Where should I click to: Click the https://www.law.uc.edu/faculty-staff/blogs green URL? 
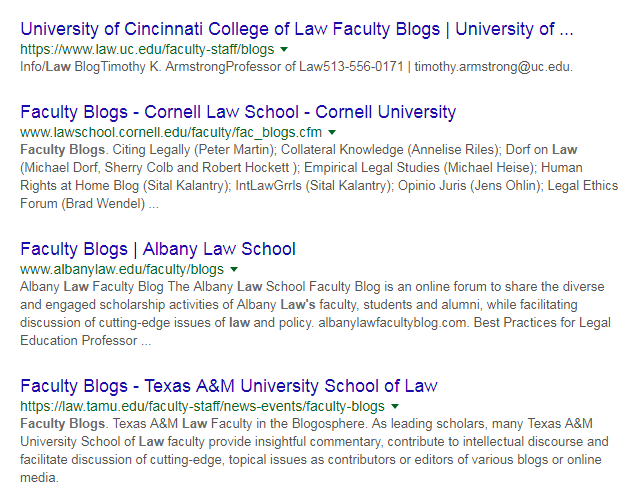147,49
